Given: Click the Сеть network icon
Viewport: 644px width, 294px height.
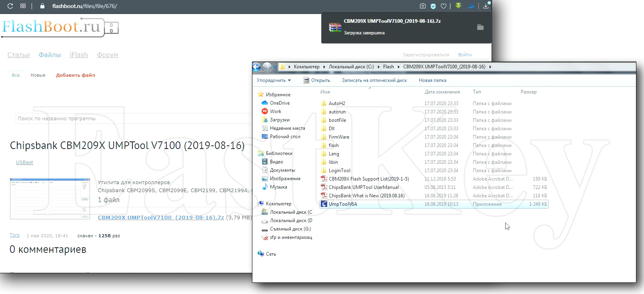Looking at the screenshot, I should 261,254.
